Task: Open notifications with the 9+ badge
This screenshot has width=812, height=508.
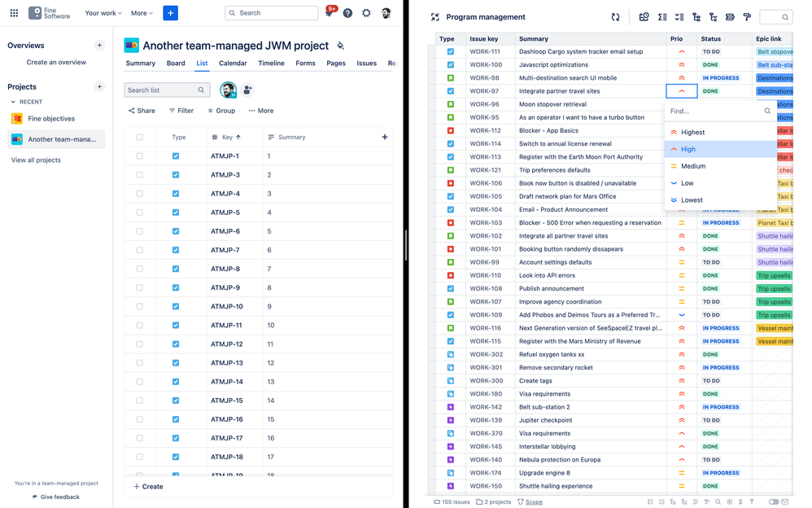Action: click(x=329, y=13)
